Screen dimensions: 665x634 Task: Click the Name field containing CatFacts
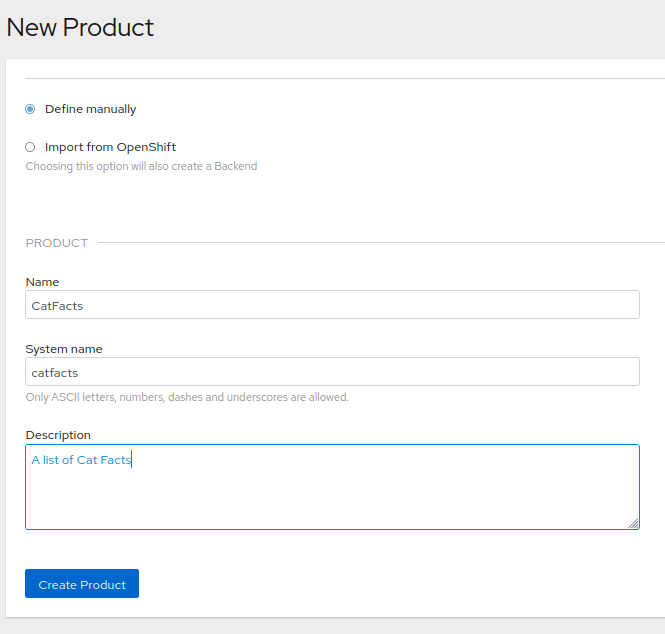point(332,304)
